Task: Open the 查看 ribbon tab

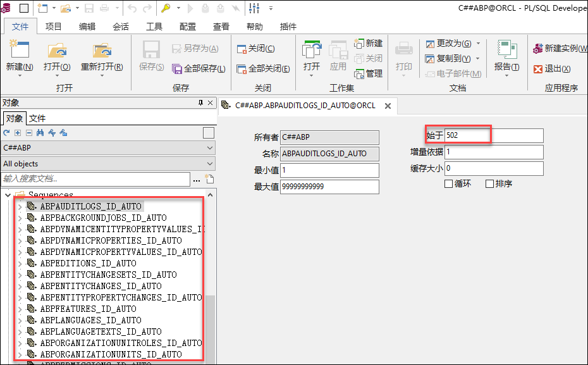Action: coord(221,27)
